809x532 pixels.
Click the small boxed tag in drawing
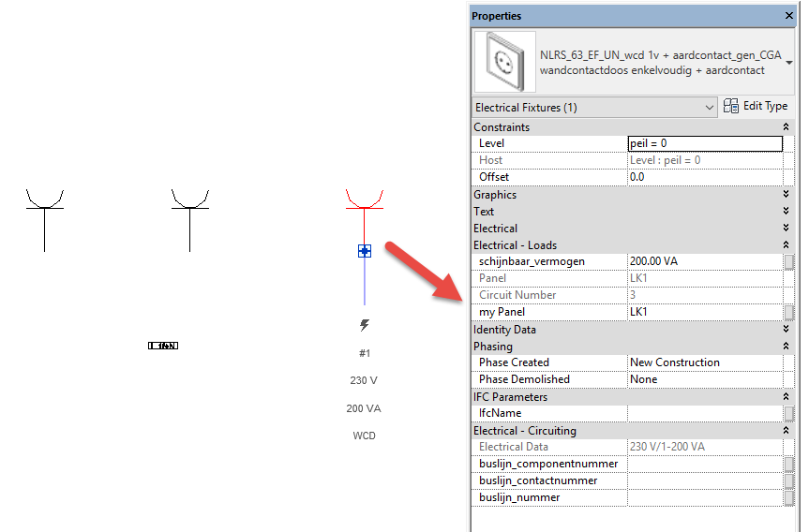[163, 346]
